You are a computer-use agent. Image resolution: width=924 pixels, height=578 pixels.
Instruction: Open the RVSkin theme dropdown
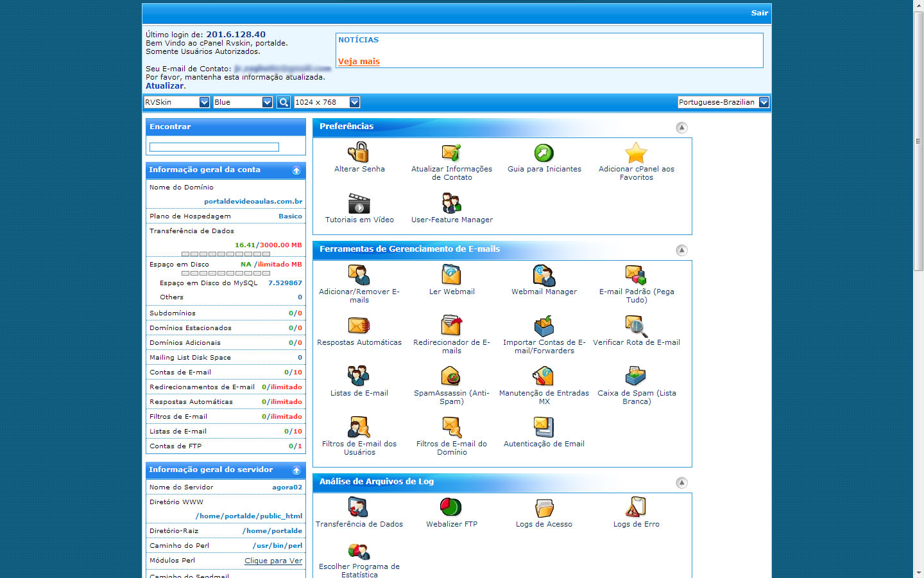(177, 102)
